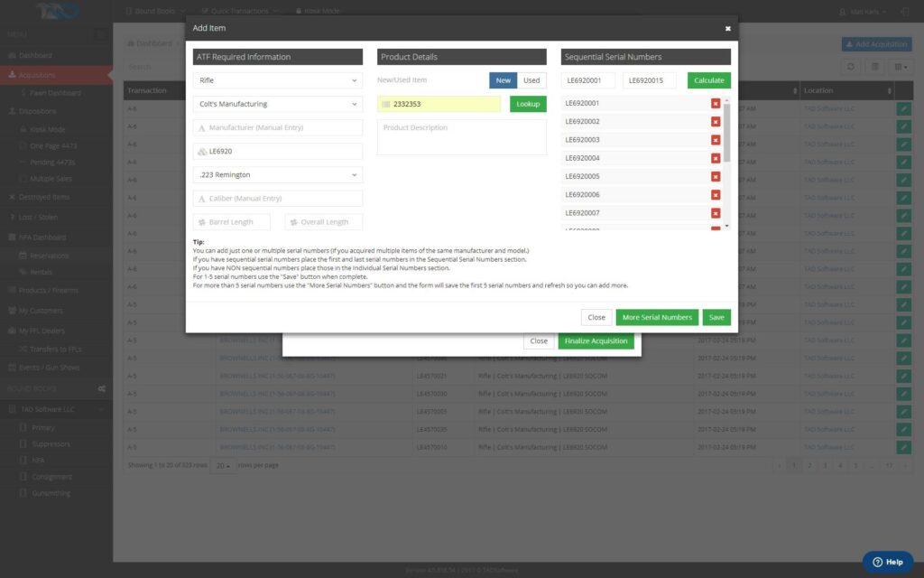Click the green edit pencil in first row
This screenshot has height=578, width=924.
coord(904,108)
